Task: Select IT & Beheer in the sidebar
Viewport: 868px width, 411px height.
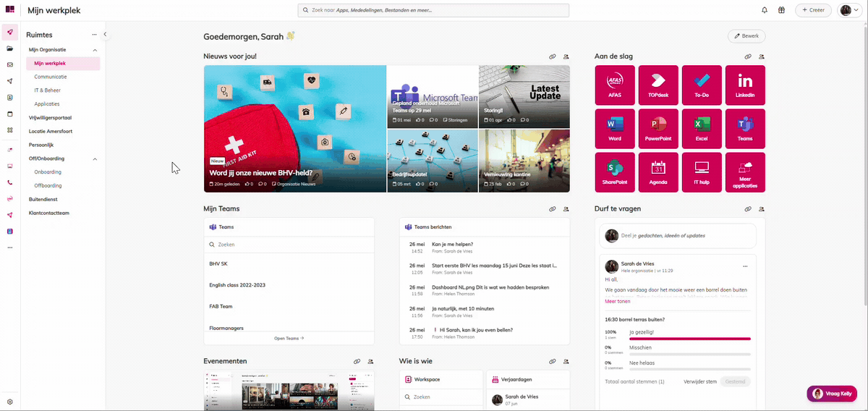Action: pyautogui.click(x=47, y=90)
